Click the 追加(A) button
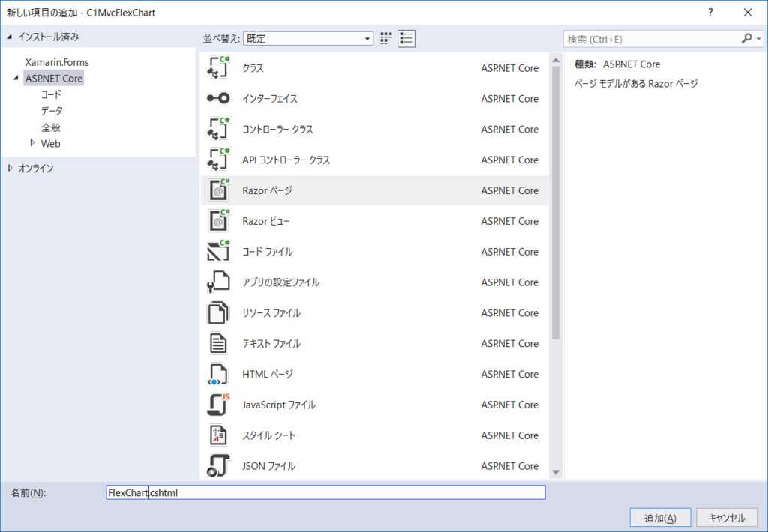768x532 pixels. (660, 518)
